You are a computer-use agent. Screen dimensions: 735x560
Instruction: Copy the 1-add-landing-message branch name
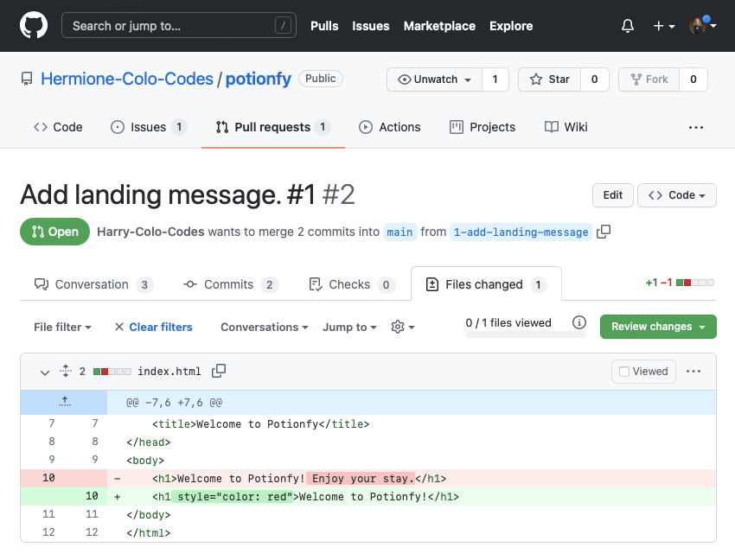pyautogui.click(x=604, y=232)
